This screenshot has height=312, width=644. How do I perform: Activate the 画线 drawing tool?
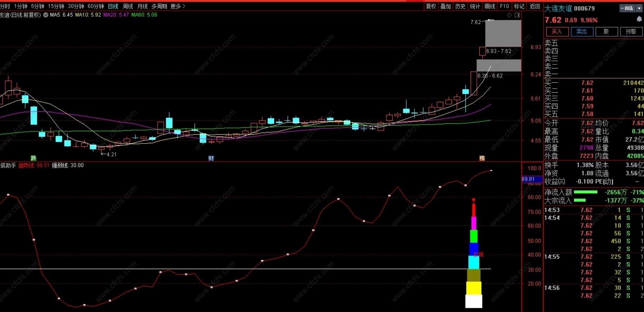pyautogui.click(x=490, y=6)
